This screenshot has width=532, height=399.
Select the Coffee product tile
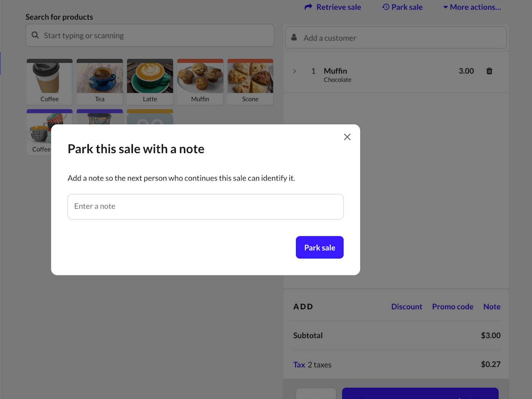tap(50, 82)
